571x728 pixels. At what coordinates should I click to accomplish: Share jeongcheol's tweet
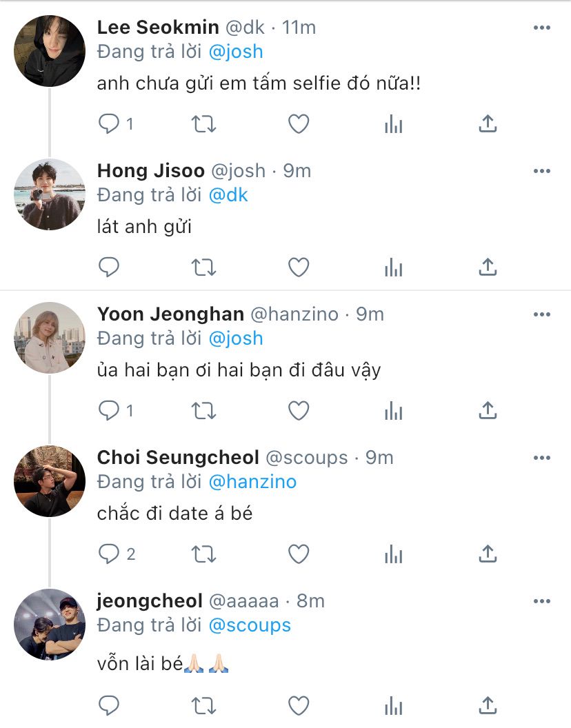coord(488,705)
